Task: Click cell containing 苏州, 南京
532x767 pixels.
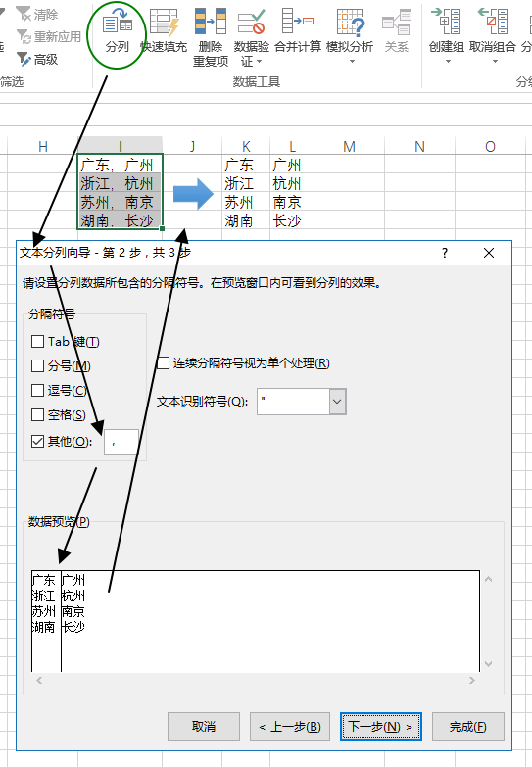Action: 120,202
